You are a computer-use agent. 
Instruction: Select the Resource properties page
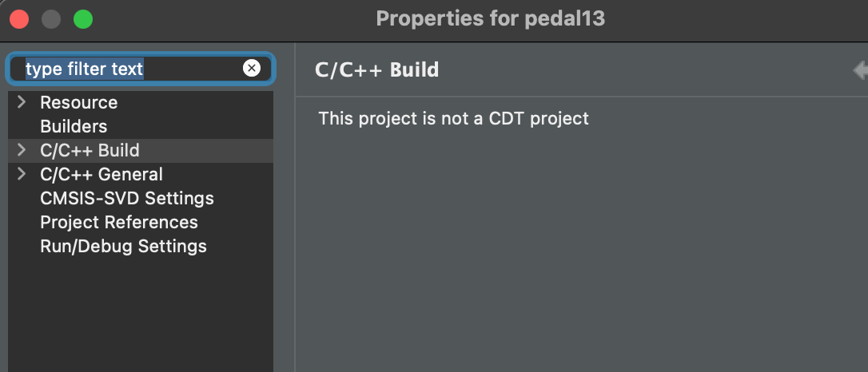78,103
